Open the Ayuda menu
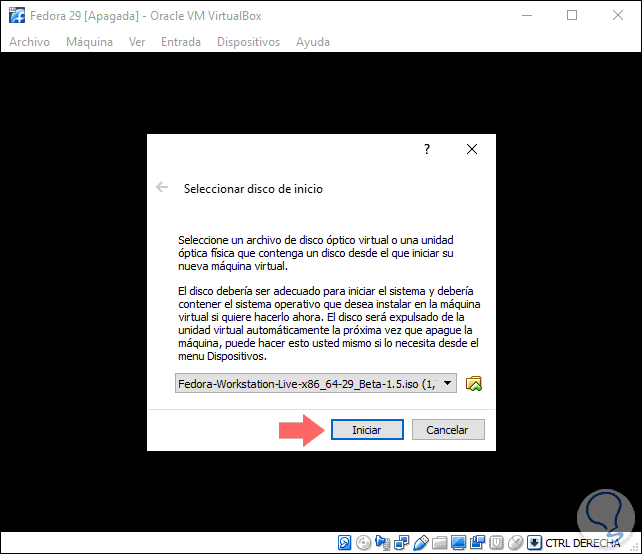Screen dimensions: 642x554 313,42
